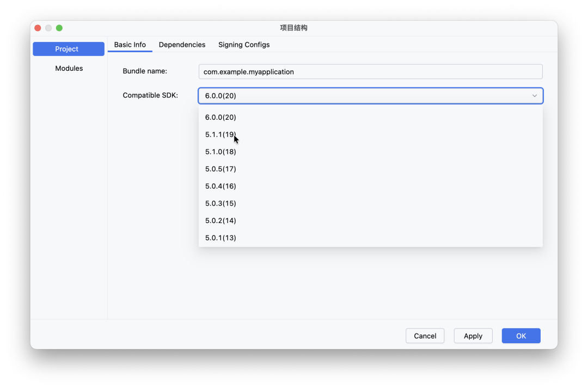Pick 5.1.0(18) in the SDK list
588x389 pixels.
point(370,152)
